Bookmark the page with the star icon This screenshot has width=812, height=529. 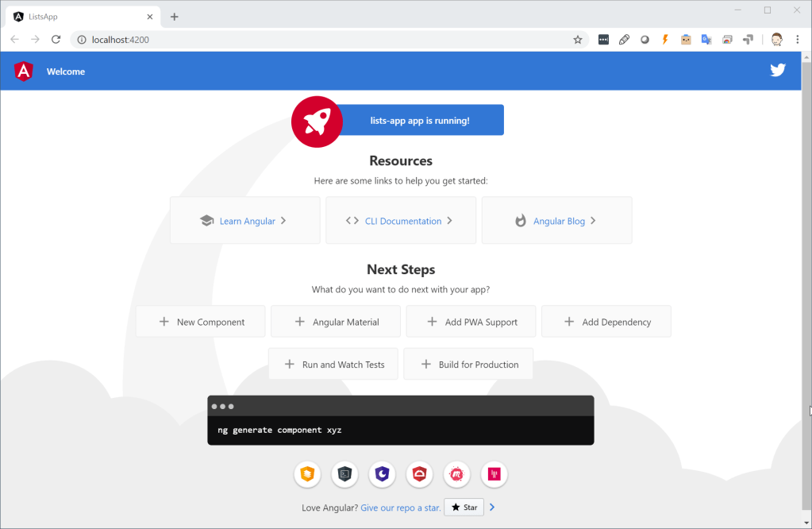(x=578, y=40)
